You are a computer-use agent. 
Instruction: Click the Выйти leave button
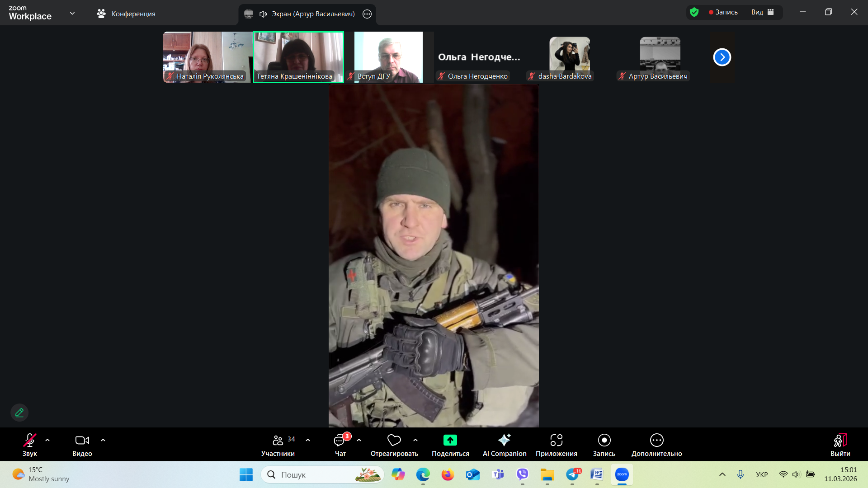click(840, 445)
